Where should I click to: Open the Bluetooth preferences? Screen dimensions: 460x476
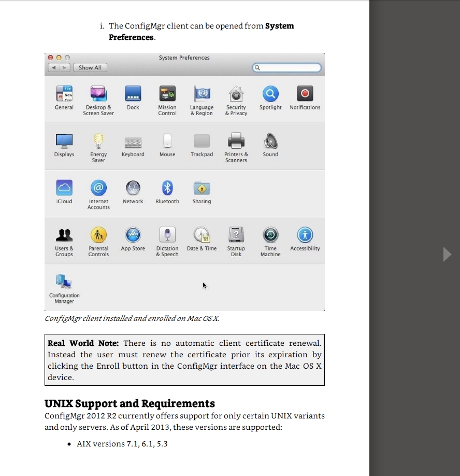[x=167, y=188]
